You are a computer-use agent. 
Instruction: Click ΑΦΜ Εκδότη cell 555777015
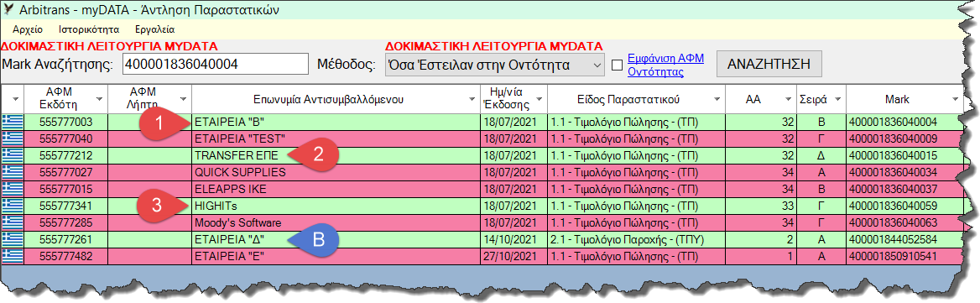(65, 189)
